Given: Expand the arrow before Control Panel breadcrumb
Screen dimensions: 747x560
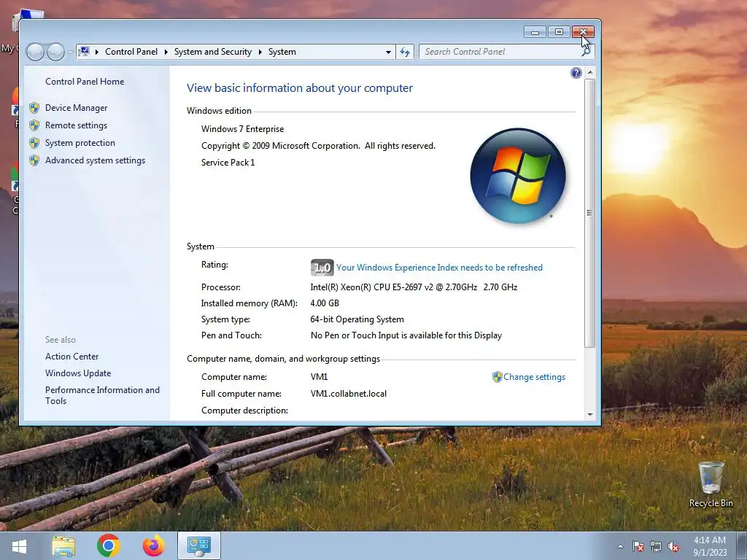Looking at the screenshot, I should click(97, 52).
